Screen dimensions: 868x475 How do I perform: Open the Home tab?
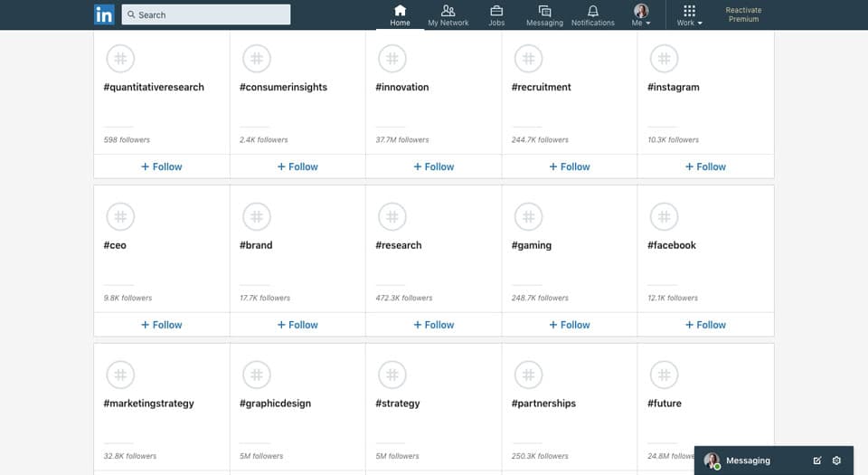point(400,15)
